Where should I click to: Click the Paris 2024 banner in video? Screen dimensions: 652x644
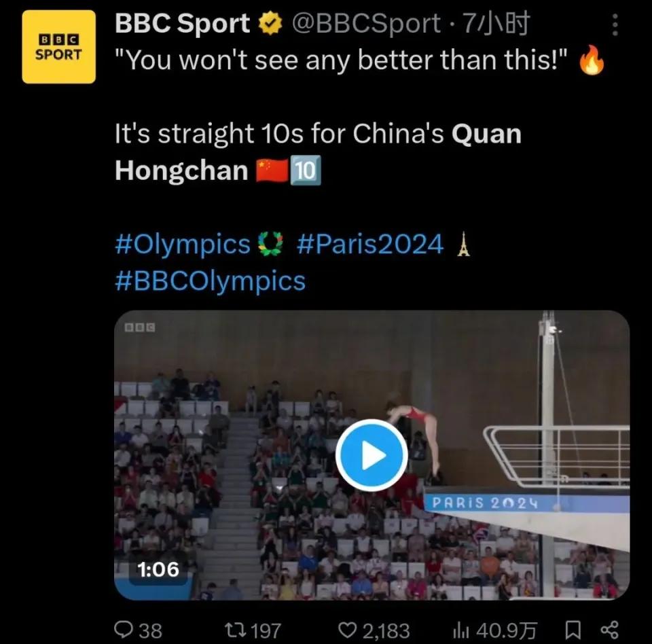485,503
